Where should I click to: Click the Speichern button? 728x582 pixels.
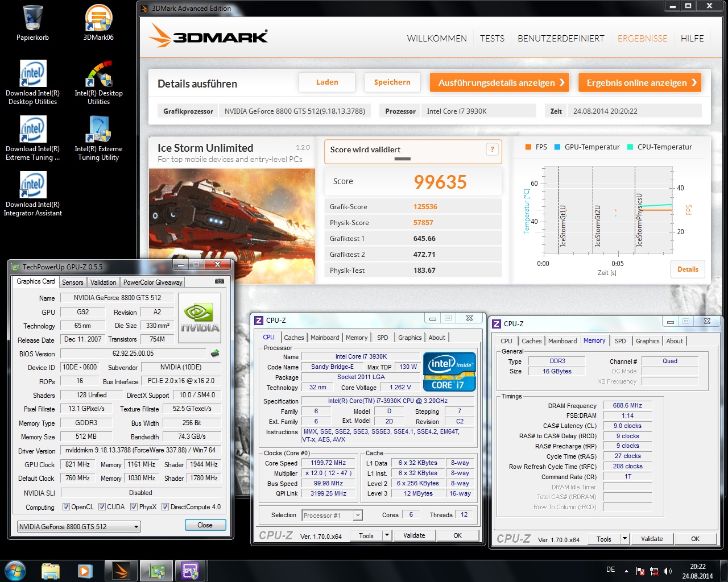coord(392,82)
